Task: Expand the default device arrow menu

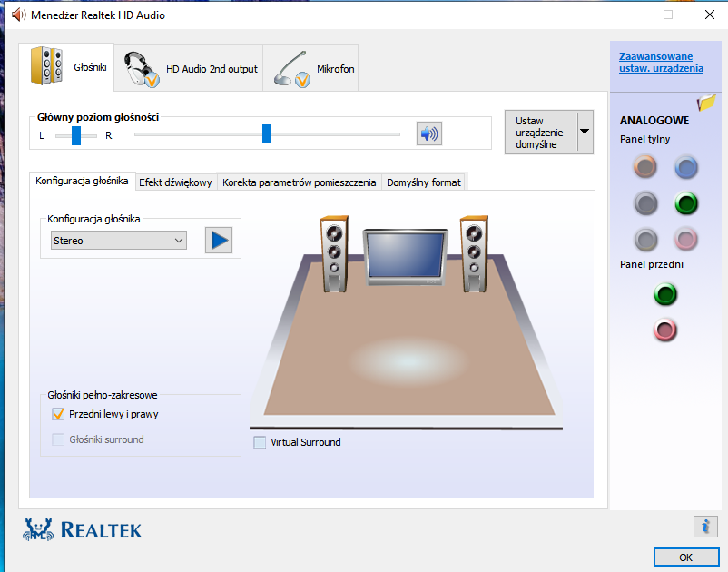Action: [x=585, y=132]
